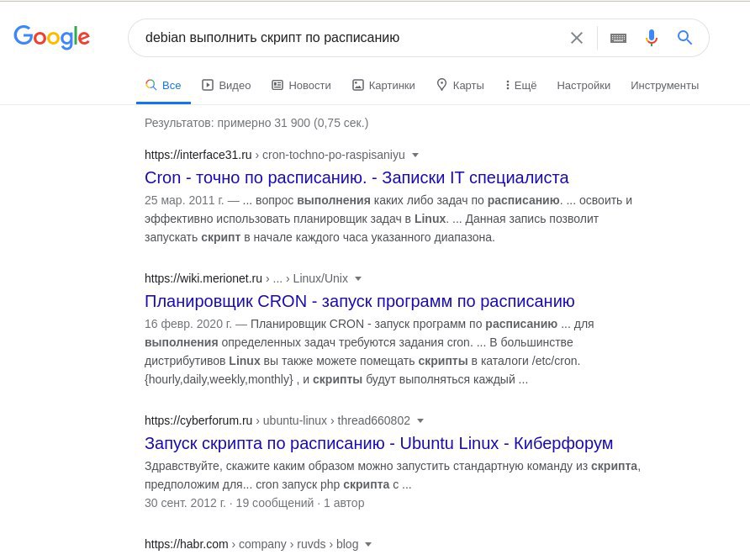
Task: Expand options arrow for interface31.ru result
Action: [x=415, y=155]
